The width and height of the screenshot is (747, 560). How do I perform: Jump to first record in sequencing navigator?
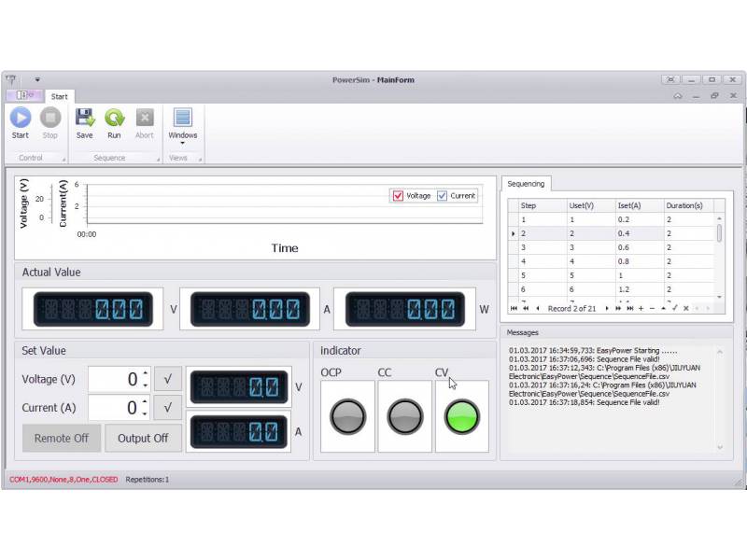[513, 308]
